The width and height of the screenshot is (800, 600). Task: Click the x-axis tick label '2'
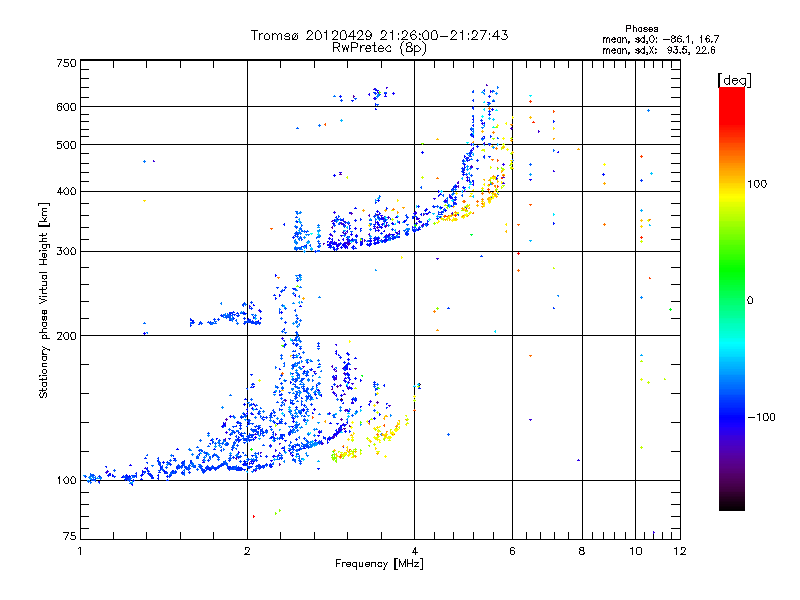coord(247,551)
